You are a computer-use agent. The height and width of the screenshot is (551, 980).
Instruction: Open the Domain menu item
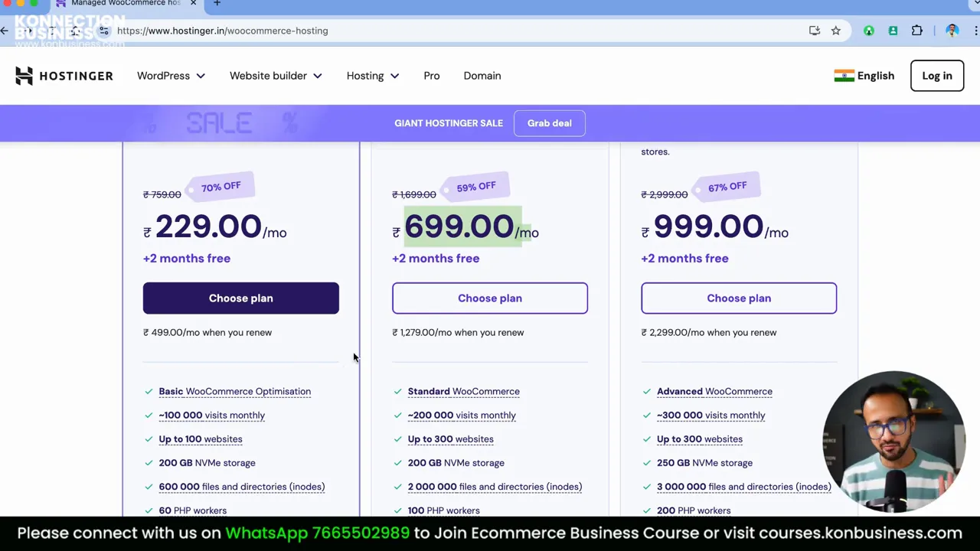pyautogui.click(x=482, y=76)
